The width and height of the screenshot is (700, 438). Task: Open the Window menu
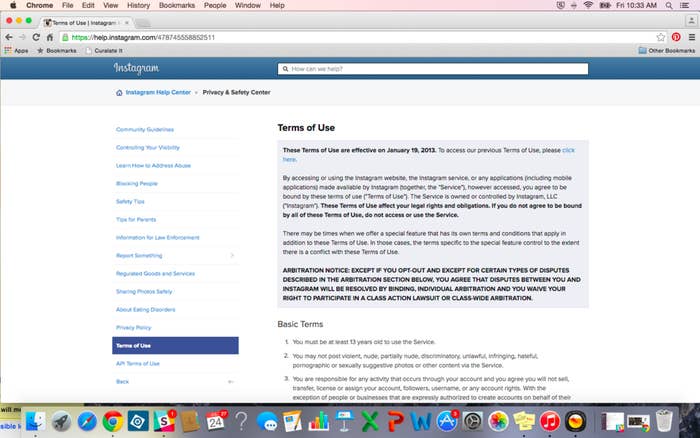point(248,5)
